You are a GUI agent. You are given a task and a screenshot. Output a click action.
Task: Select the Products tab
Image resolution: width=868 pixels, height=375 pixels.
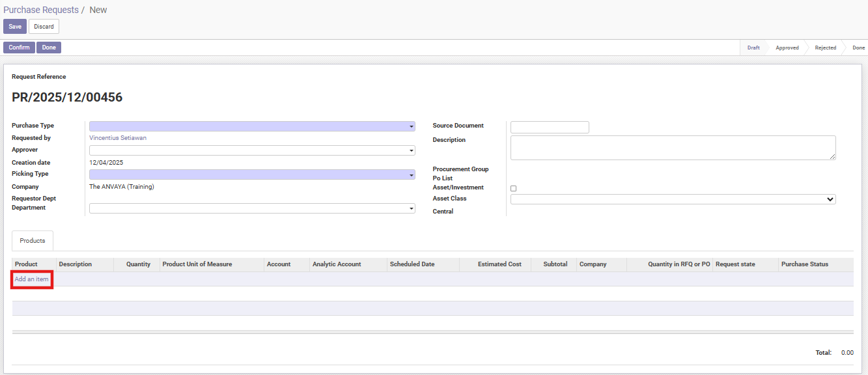pyautogui.click(x=33, y=241)
